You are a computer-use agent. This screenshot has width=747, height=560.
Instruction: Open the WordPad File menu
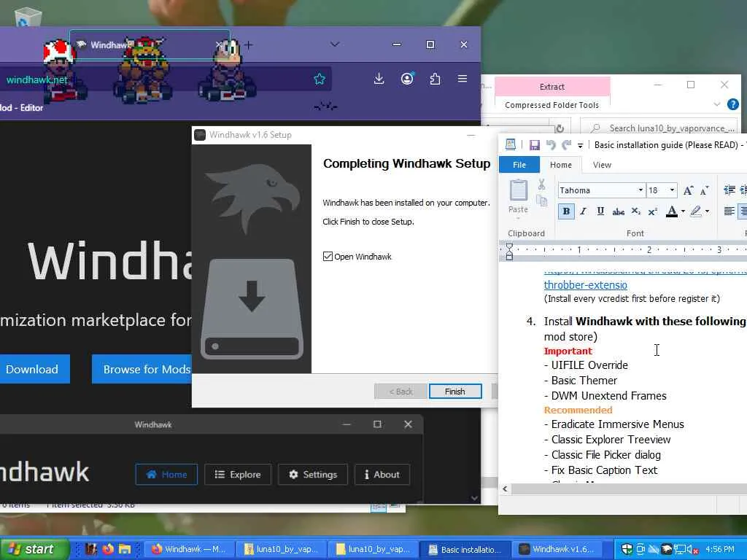519,165
